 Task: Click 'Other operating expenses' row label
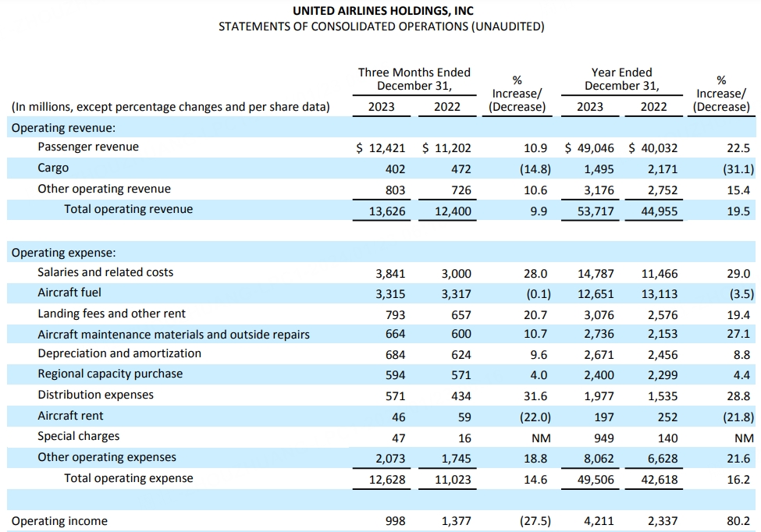pyautogui.click(x=107, y=457)
